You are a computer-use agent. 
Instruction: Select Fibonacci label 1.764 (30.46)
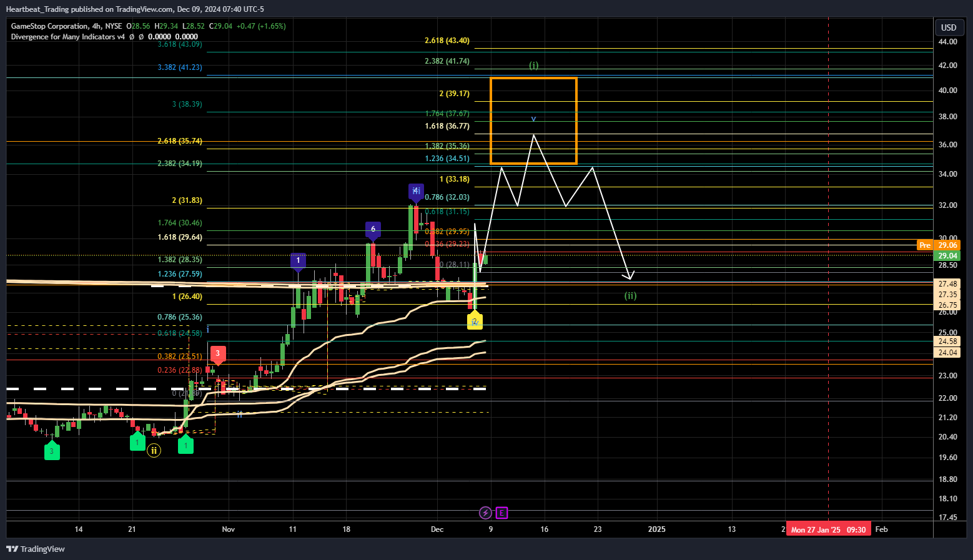pos(180,223)
